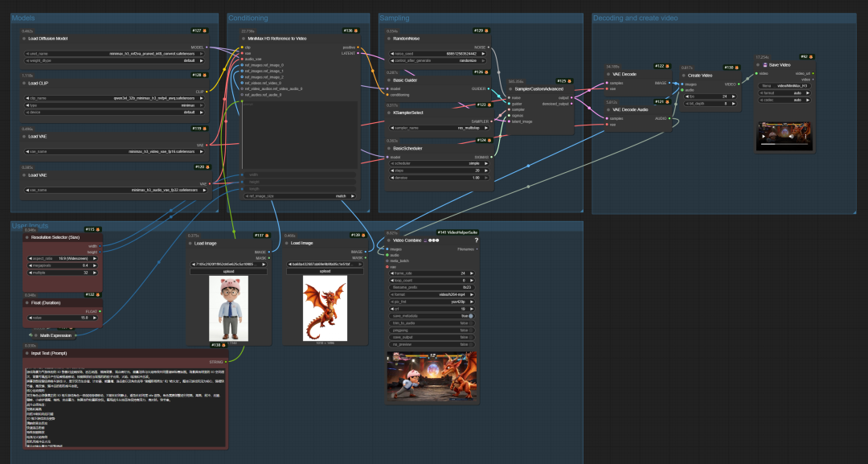Viewport: 868px width, 464px height.
Task: Open the sampler_name dropdown in KSamplerSelect
Action: 440,128
